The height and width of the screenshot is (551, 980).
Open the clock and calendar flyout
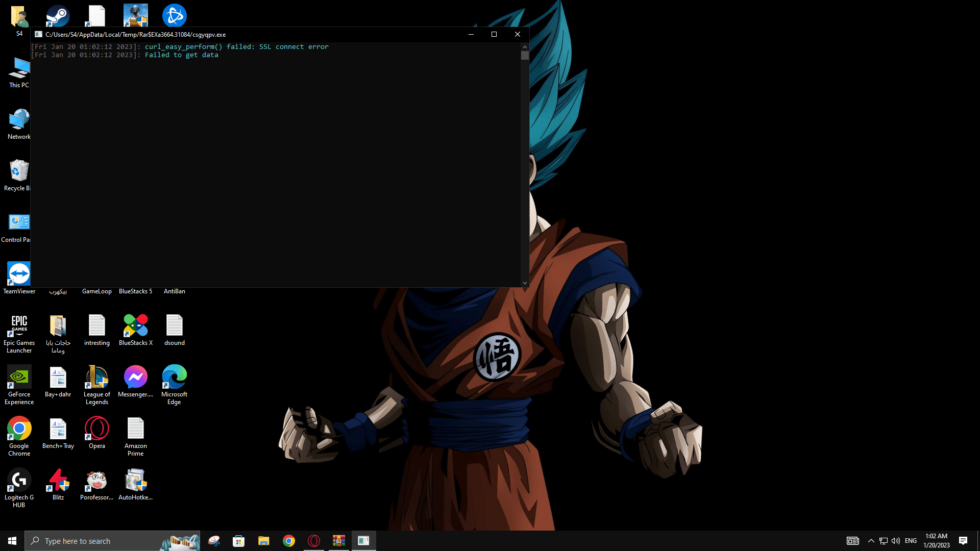[x=937, y=541]
